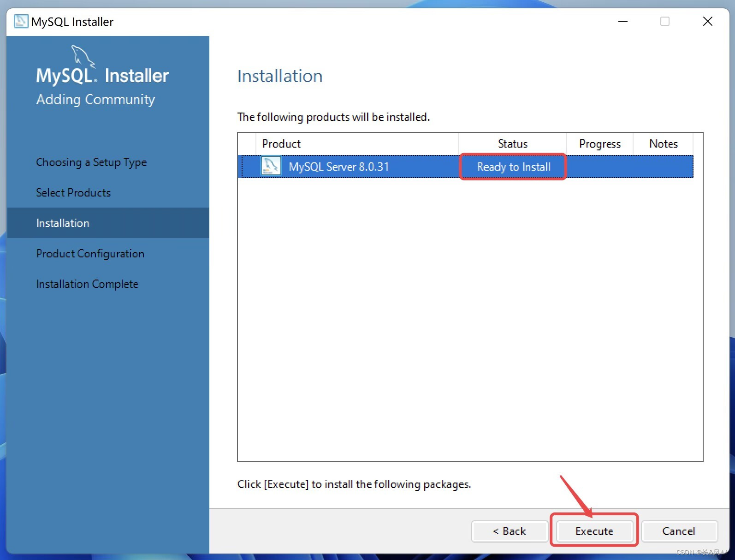Open Installation Complete step
This screenshot has width=735, height=560.
click(x=87, y=284)
